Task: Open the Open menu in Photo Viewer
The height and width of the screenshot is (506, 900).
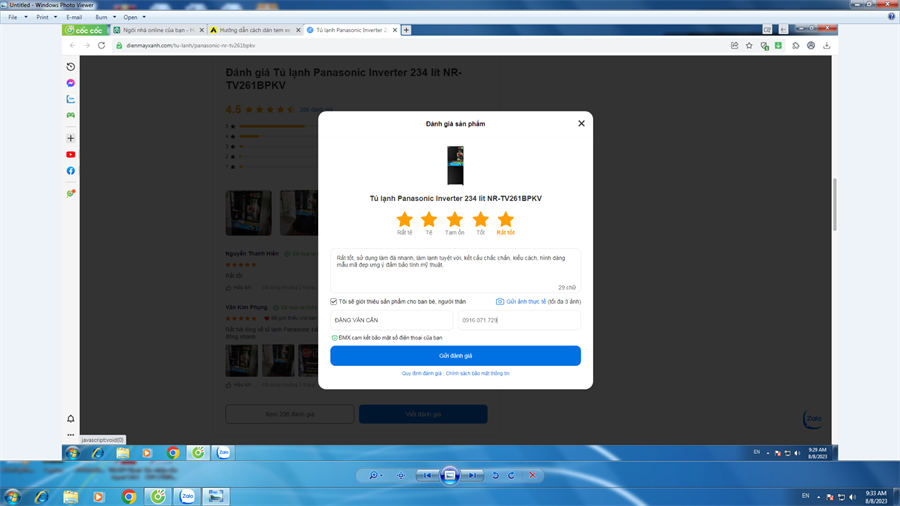Action: [130, 17]
